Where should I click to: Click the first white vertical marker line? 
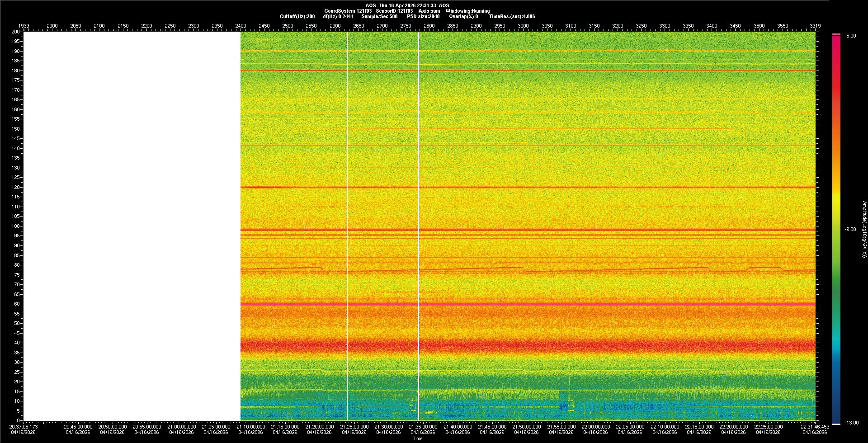click(347, 226)
